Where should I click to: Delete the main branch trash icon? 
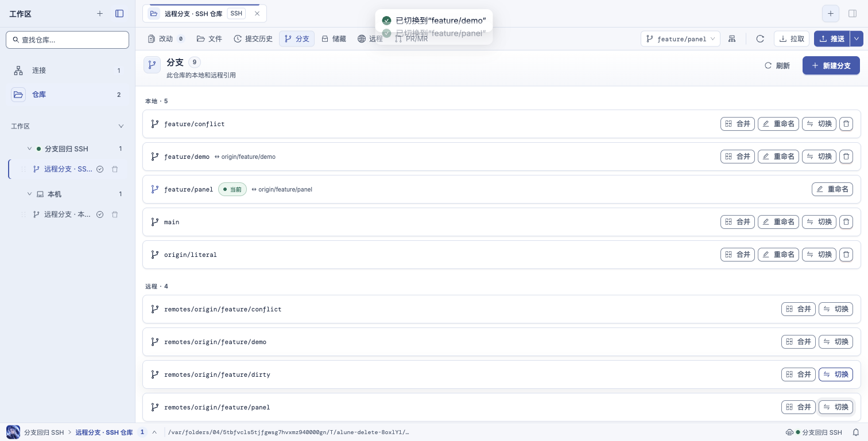(x=846, y=222)
